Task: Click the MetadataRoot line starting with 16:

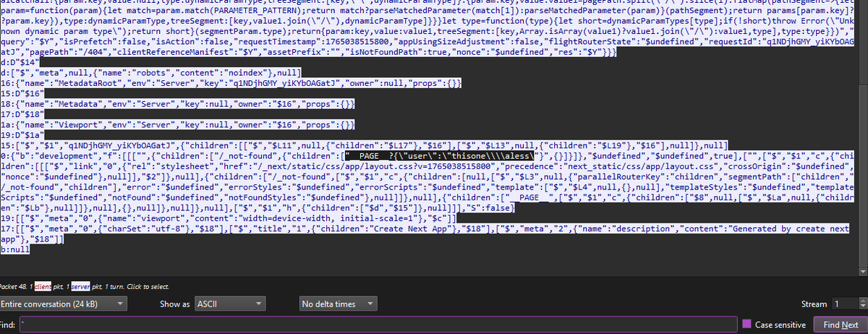Action: (x=231, y=85)
